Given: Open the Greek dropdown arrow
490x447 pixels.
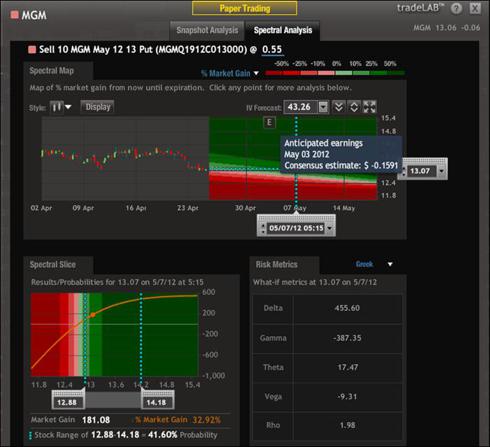Looking at the screenshot, I should [390, 264].
